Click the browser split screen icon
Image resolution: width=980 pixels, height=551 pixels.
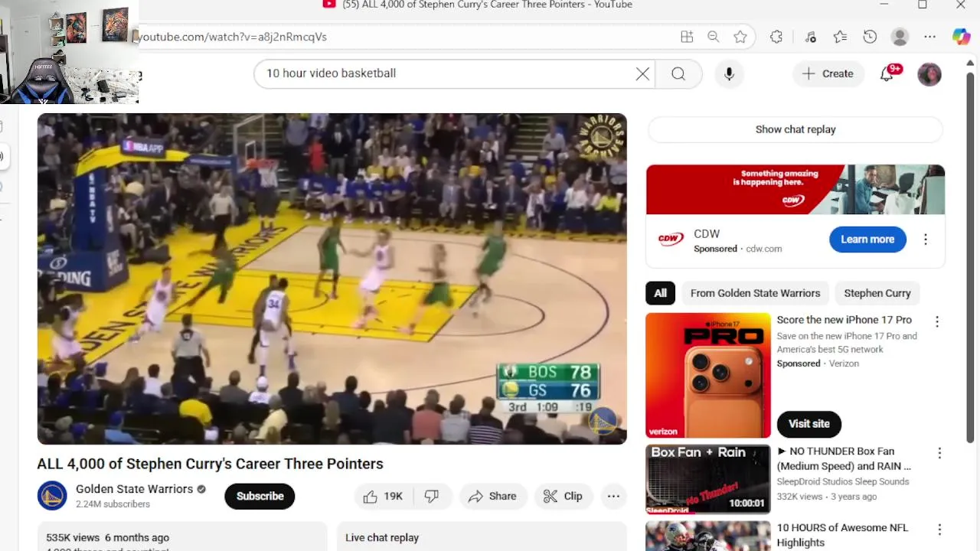pyautogui.click(x=687, y=37)
